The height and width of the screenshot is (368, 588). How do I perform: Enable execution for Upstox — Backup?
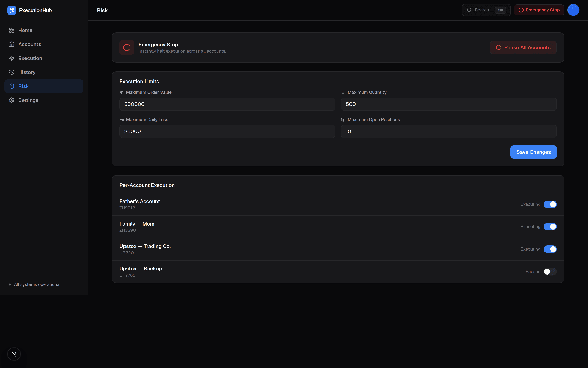tap(550, 272)
